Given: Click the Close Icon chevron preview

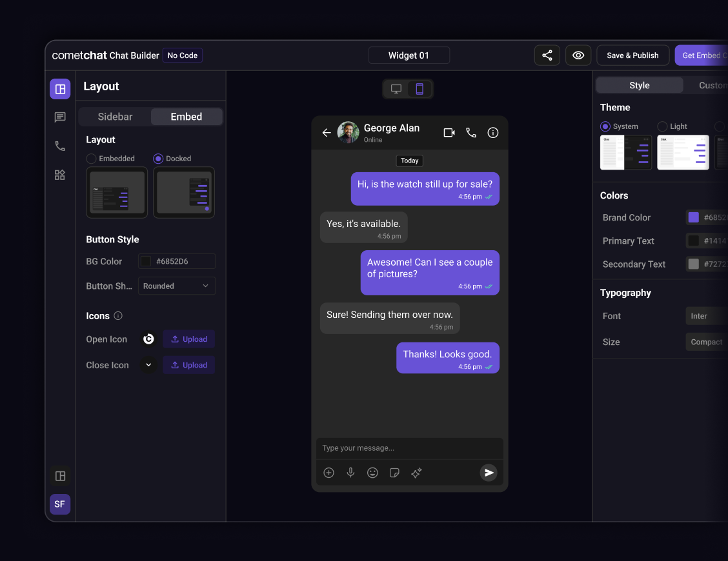Looking at the screenshot, I should coord(148,365).
